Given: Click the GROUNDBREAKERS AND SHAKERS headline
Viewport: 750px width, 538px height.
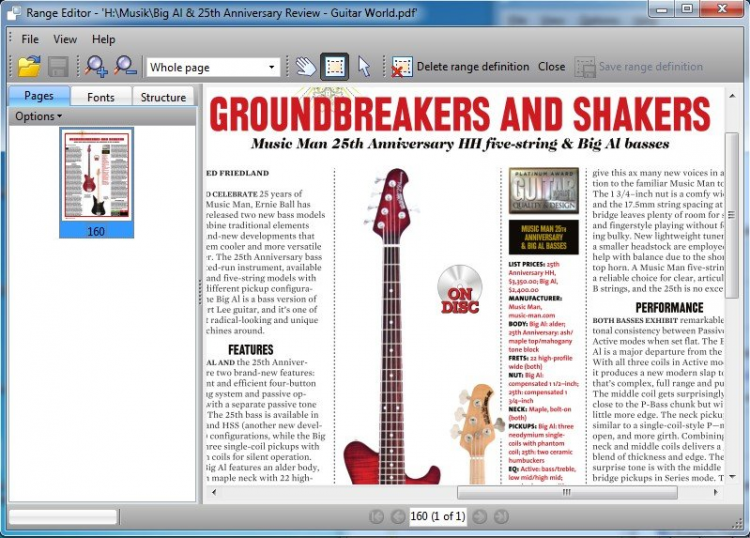Looking at the screenshot, I should point(459,113).
